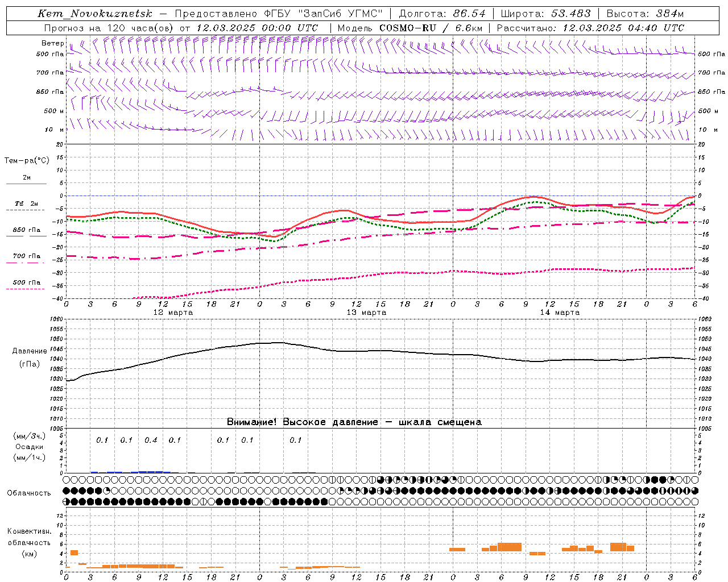
Task: Click the '(мм/3ч.)' precipitation unit label
Action: [x=30, y=436]
